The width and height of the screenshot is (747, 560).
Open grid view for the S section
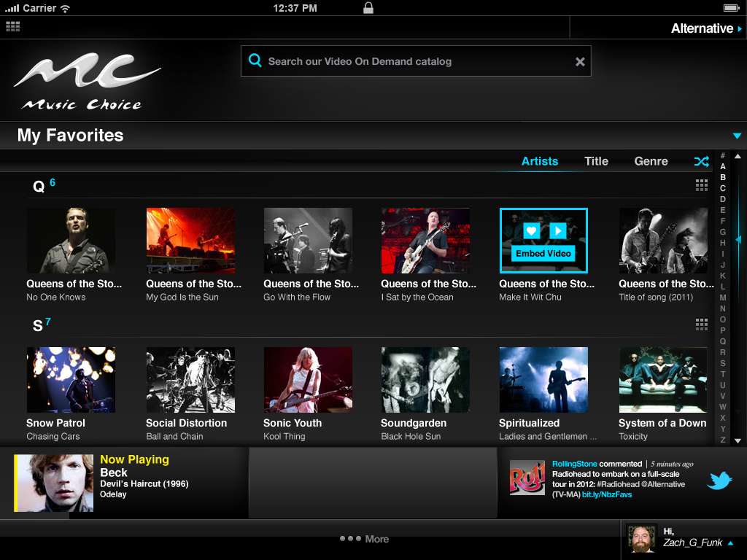(701, 324)
